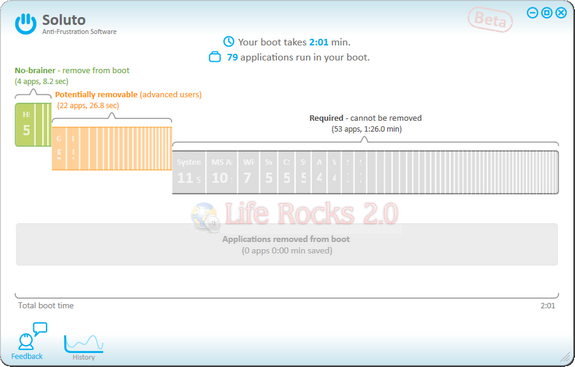Select the green 5-second no-brainer app block
This screenshot has height=367, width=575.
point(25,125)
